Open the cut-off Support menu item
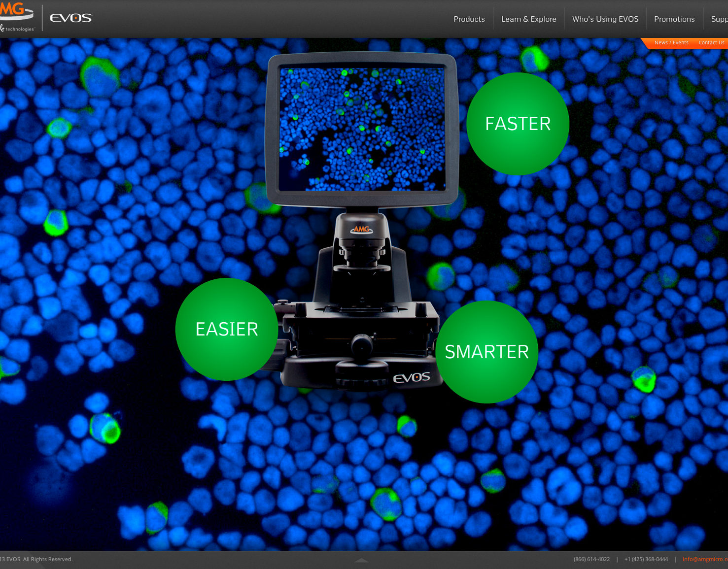 coord(719,19)
